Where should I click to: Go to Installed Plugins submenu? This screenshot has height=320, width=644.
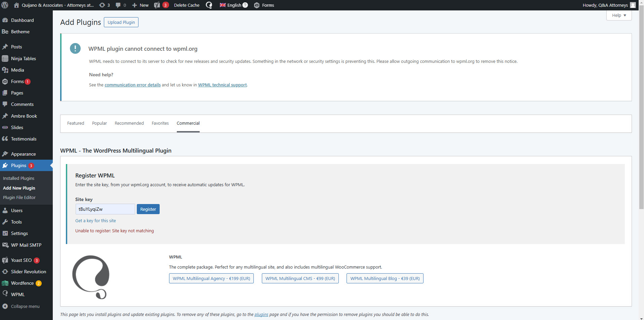(18, 178)
